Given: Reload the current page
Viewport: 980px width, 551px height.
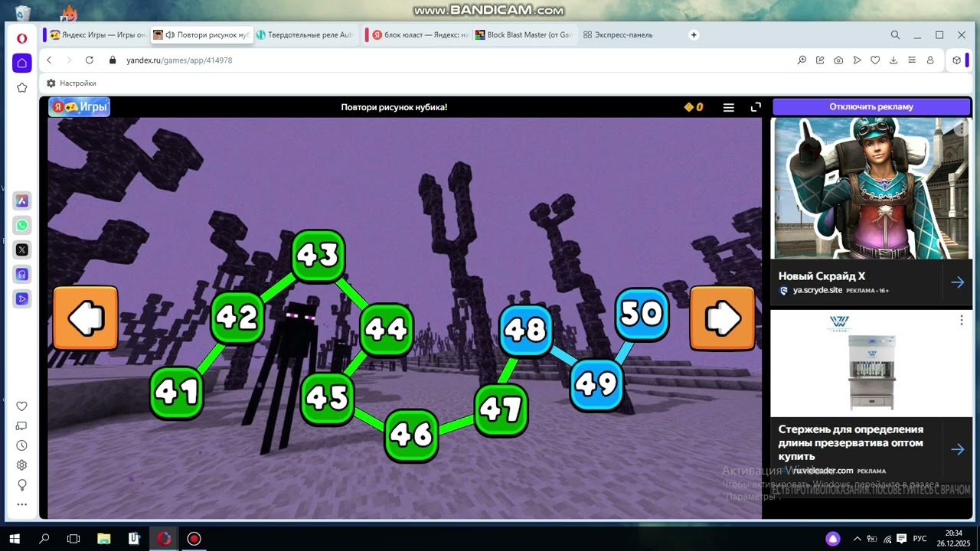Looking at the screenshot, I should pos(90,60).
